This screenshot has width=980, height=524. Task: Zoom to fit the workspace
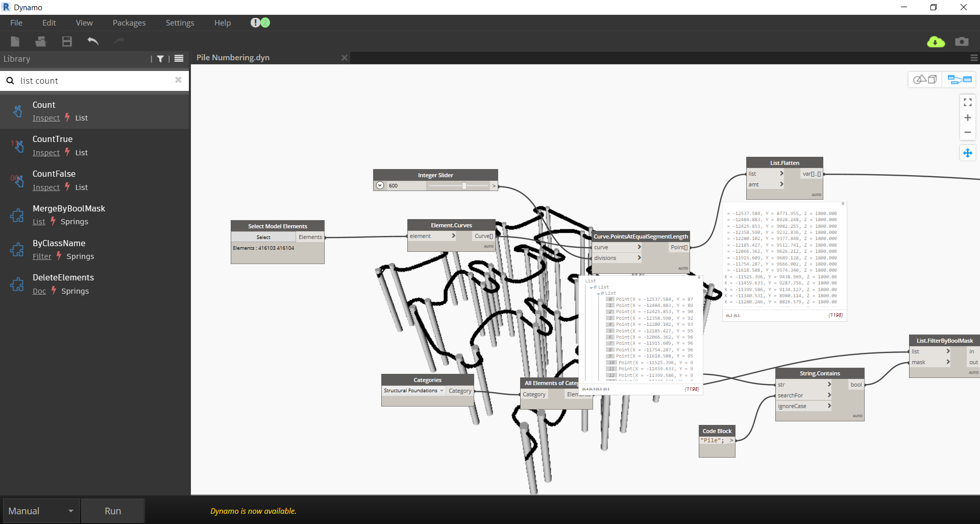click(967, 103)
